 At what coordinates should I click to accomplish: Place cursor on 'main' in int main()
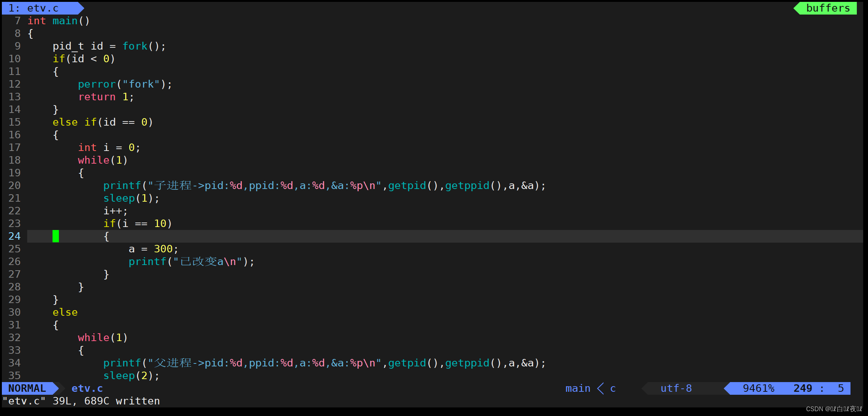[x=65, y=21]
